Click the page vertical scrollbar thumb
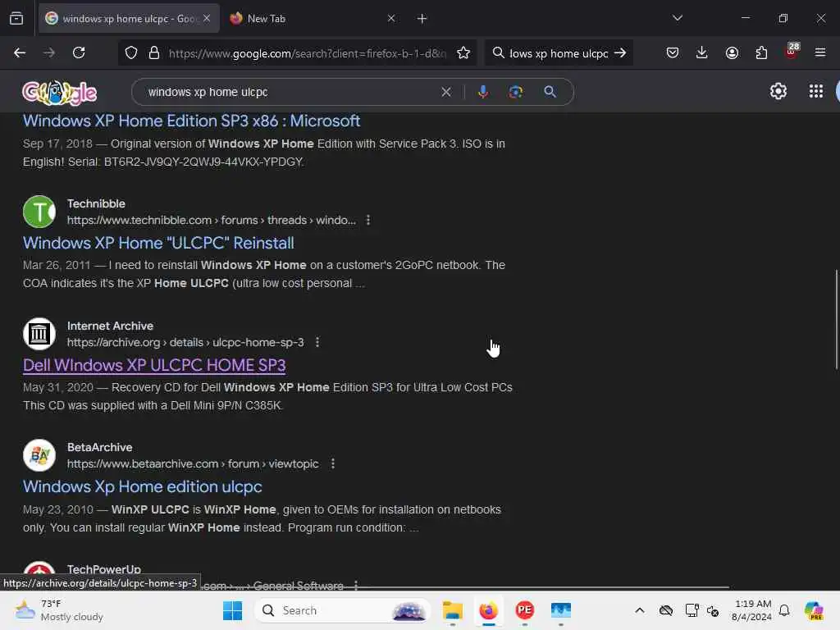 click(836, 320)
